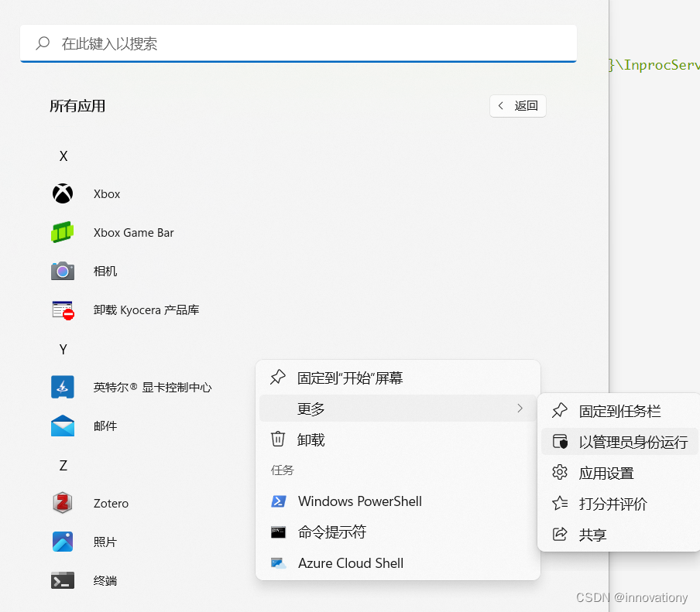700x612 pixels.
Task: Select 固定到"开始"屏幕 menu entry
Action: point(398,378)
